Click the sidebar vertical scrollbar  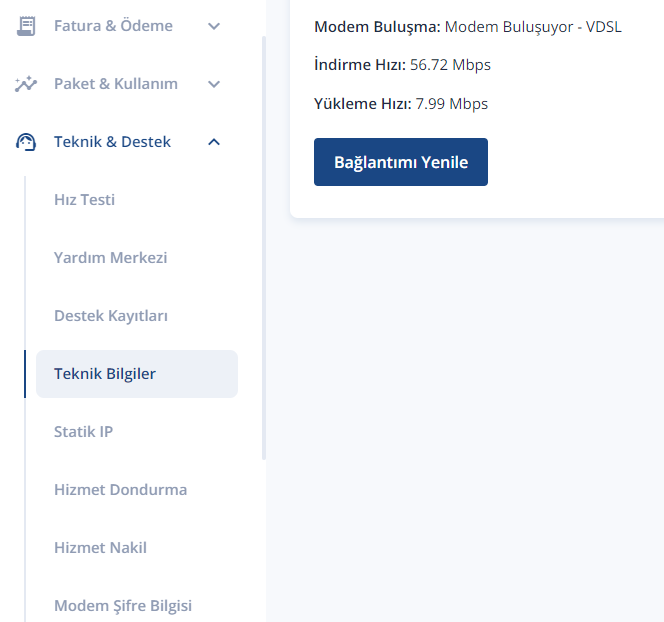tap(264, 248)
